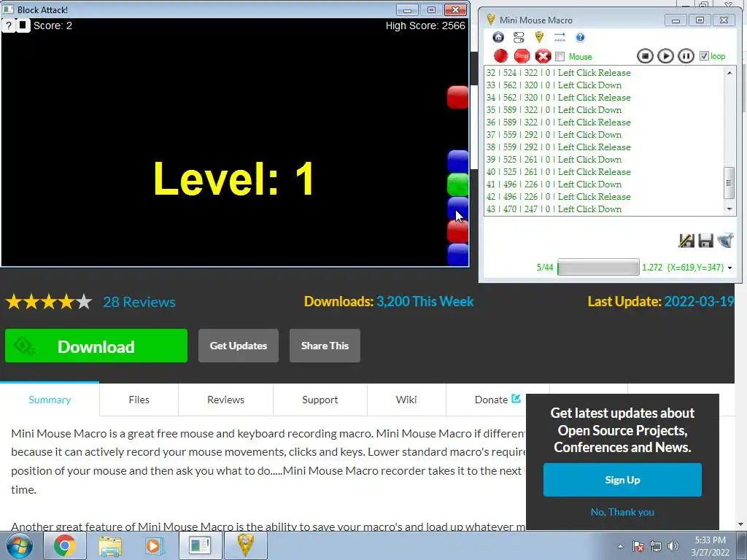The height and width of the screenshot is (560, 747).
Task: Select macro row 33 Left Click Down
Action: click(554, 85)
